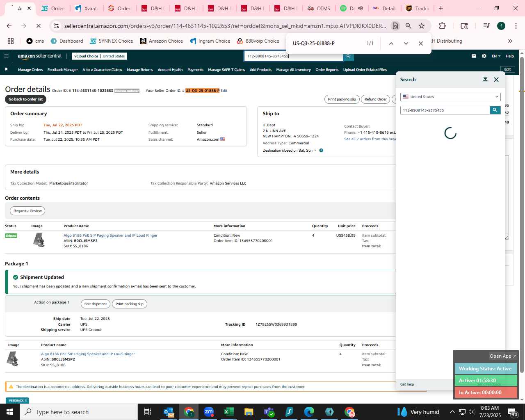525x420 pixels.
Task: Open File Explorer from the taskbar
Action: [249, 412]
